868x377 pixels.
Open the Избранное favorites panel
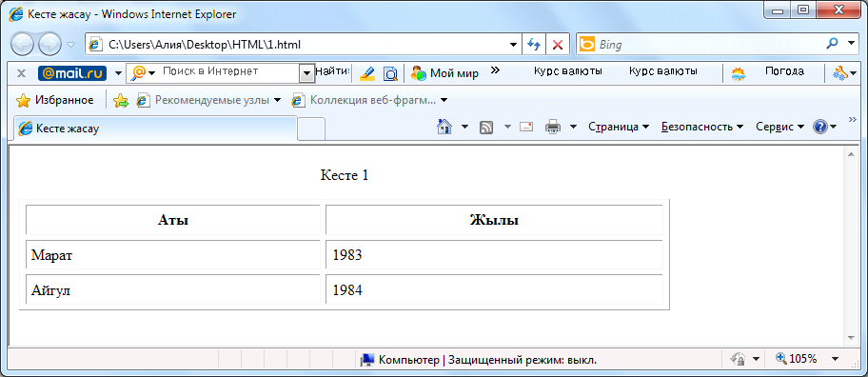pos(54,100)
